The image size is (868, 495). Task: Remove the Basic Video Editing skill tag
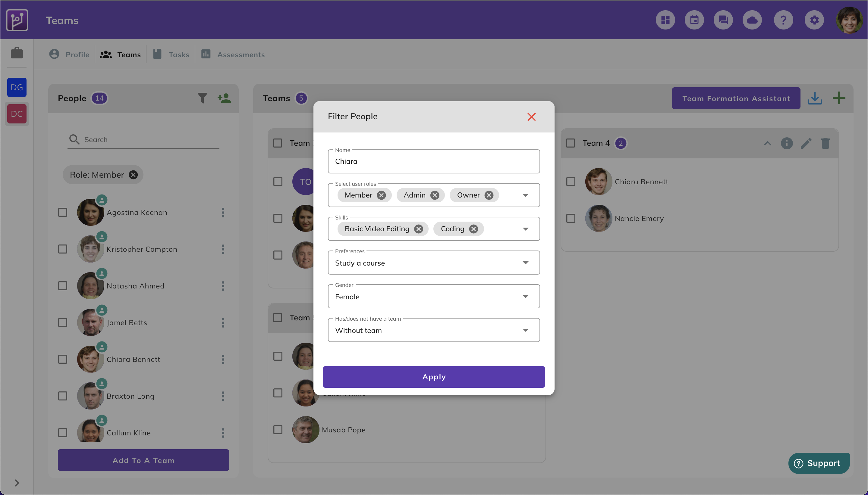pyautogui.click(x=419, y=229)
